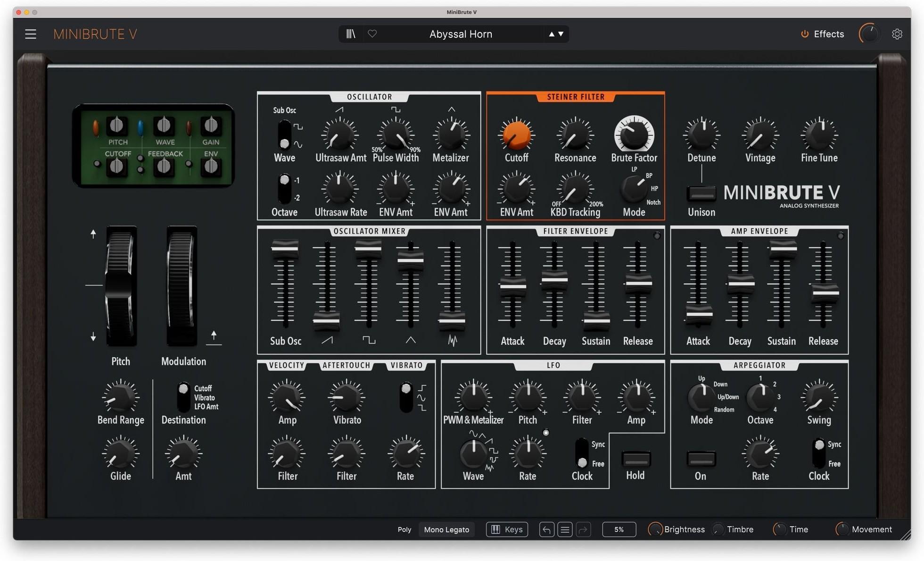Click the Metalizer knob
Screen dimensions: 924x561
tap(451, 134)
